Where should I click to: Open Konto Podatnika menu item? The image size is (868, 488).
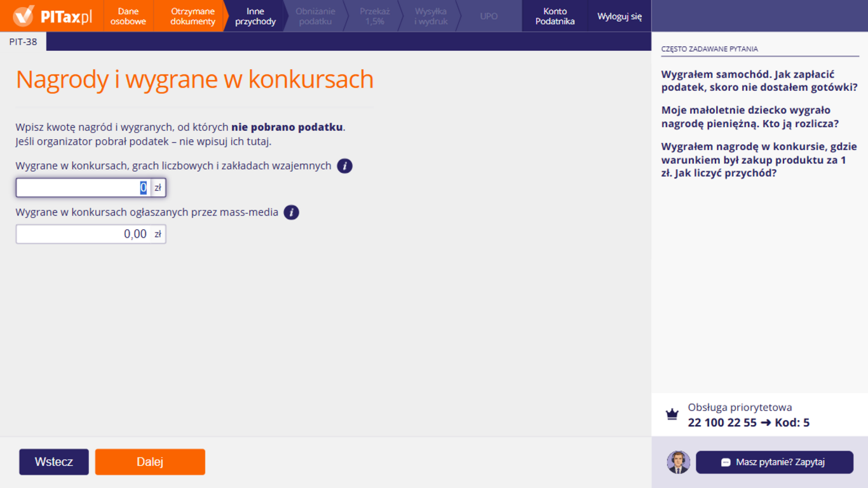tap(555, 17)
